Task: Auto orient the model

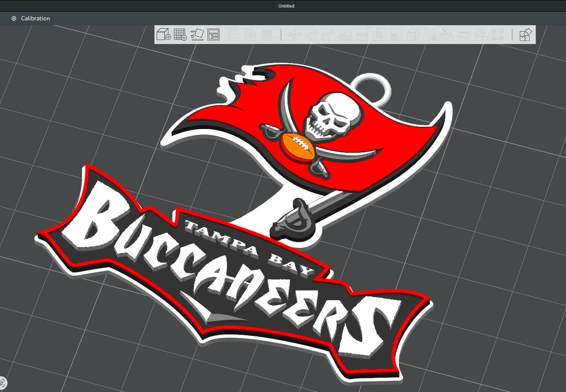Action: (197, 35)
